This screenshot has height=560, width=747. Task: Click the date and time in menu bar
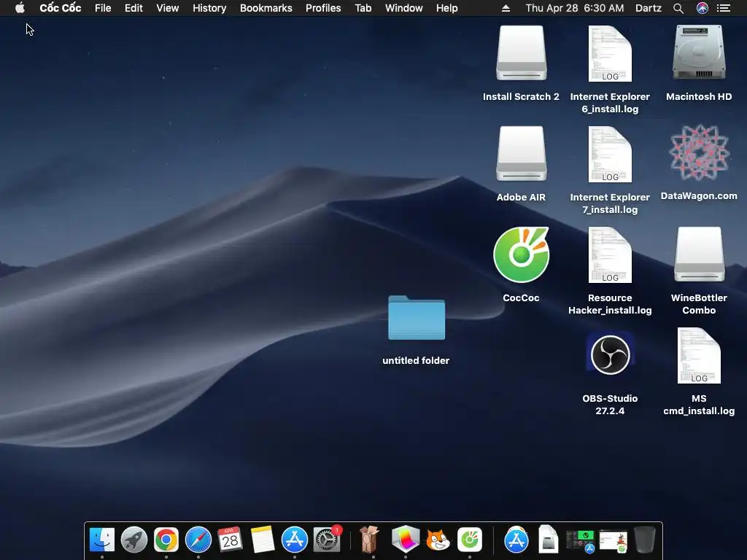click(575, 8)
